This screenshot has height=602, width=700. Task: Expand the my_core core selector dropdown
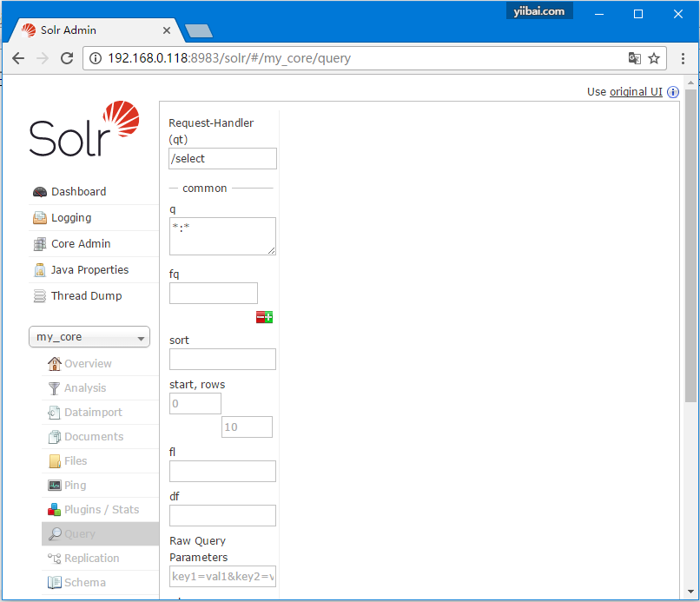tap(89, 337)
